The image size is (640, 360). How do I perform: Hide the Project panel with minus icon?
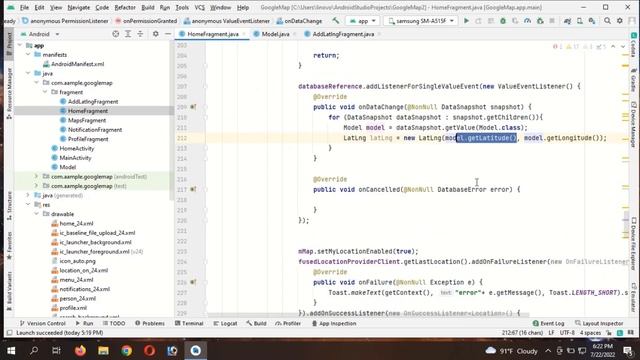tap(168, 34)
